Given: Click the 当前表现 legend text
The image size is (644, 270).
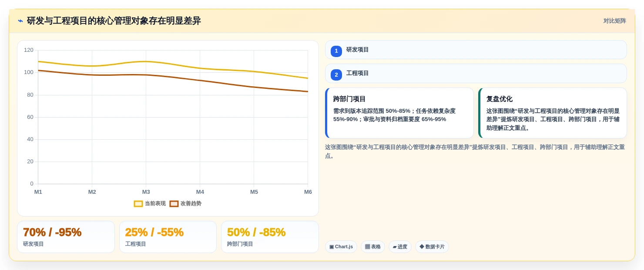Looking at the screenshot, I should [x=155, y=204].
